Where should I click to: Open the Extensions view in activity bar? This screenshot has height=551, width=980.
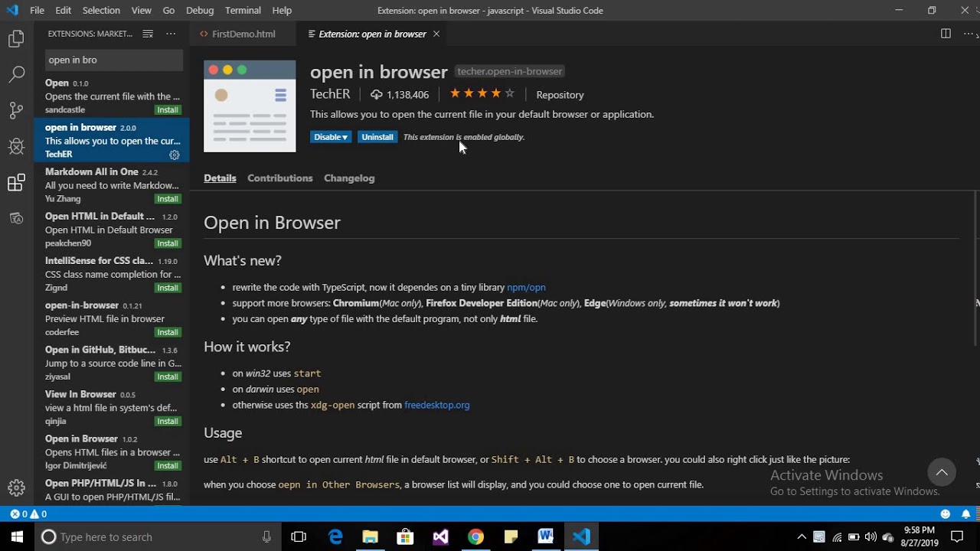(x=16, y=182)
